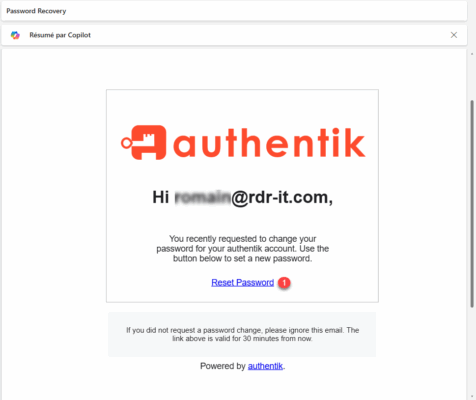
Task: Click the colorful Copilot icon
Action: click(15, 35)
